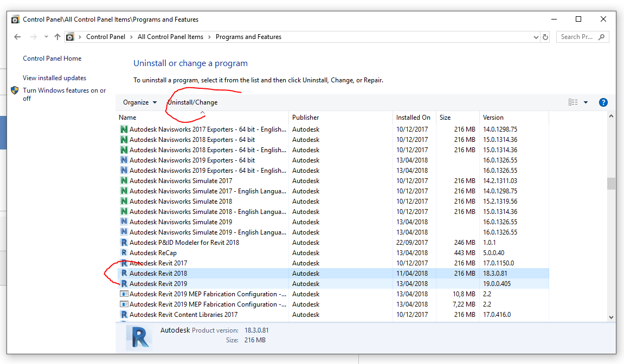This screenshot has height=364, width=624.
Task: Click Navisworks 2017 Exporters English row icon
Action: tap(124, 129)
